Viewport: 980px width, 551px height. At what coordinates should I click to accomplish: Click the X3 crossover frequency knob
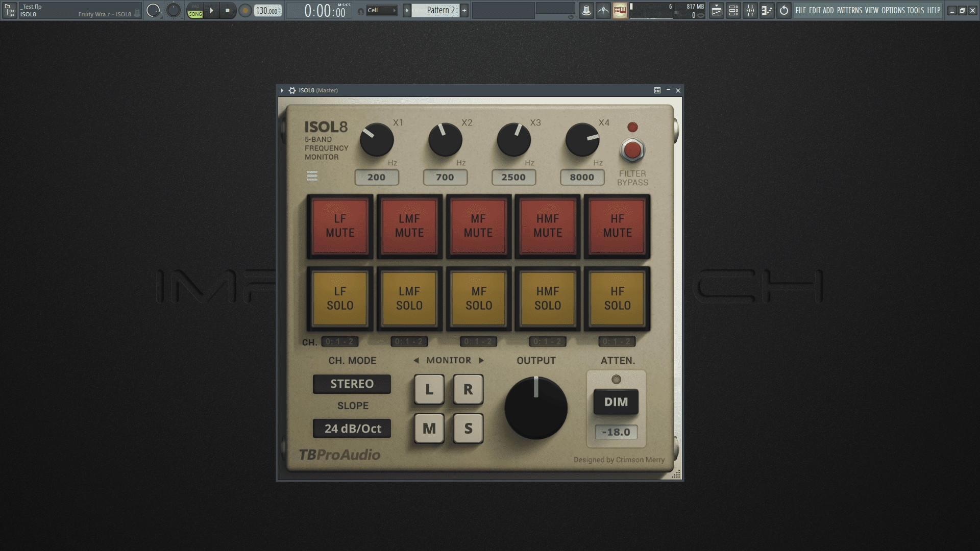pos(514,140)
